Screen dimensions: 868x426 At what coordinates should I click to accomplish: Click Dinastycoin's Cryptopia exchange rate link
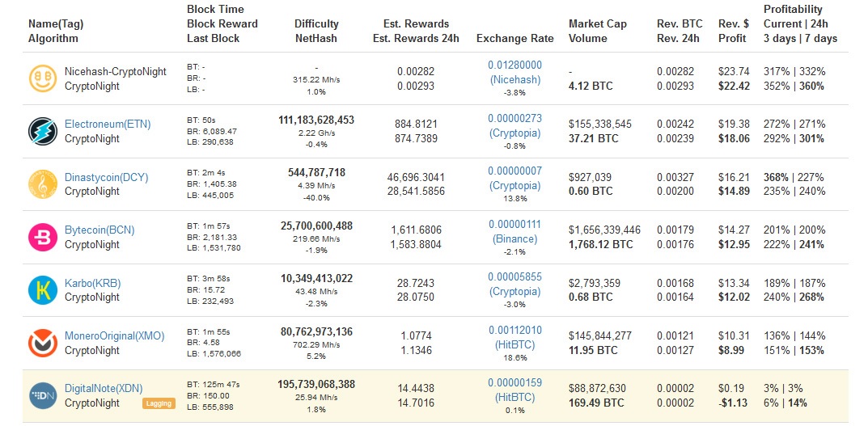514,178
